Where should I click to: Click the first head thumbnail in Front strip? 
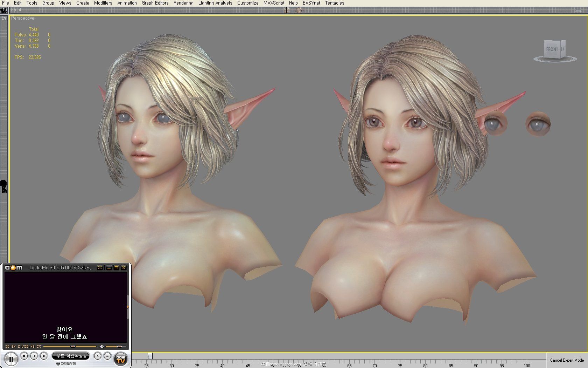(287, 10)
